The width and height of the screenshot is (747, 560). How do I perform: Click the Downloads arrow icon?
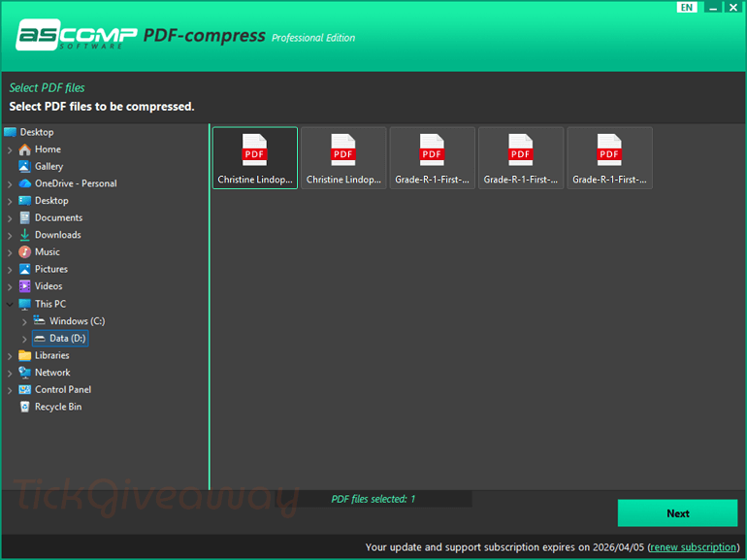[25, 235]
